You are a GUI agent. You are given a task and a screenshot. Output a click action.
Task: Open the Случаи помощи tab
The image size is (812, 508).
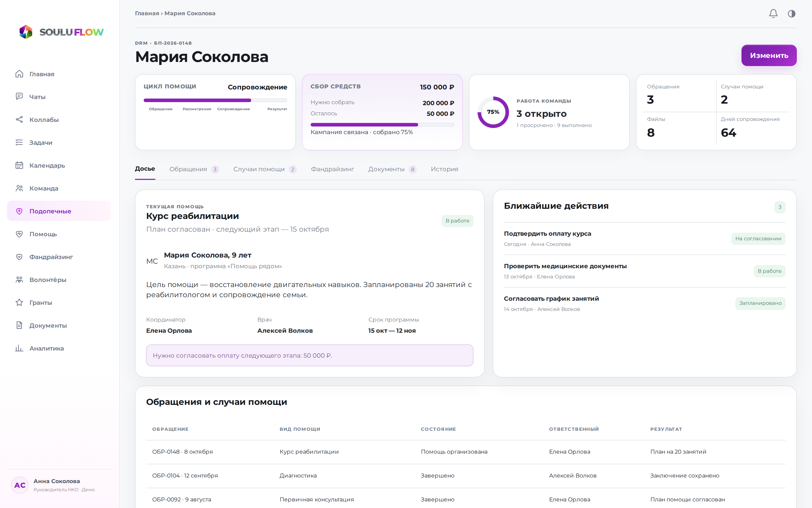tap(265, 169)
